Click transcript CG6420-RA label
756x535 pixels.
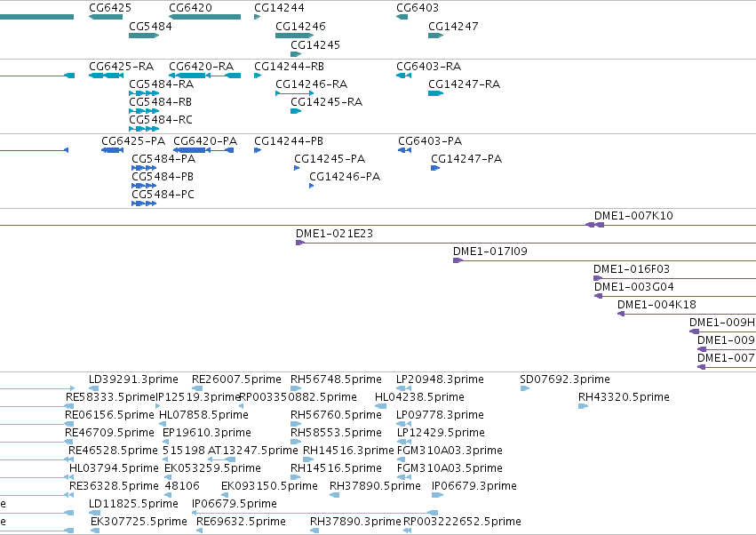(x=202, y=66)
